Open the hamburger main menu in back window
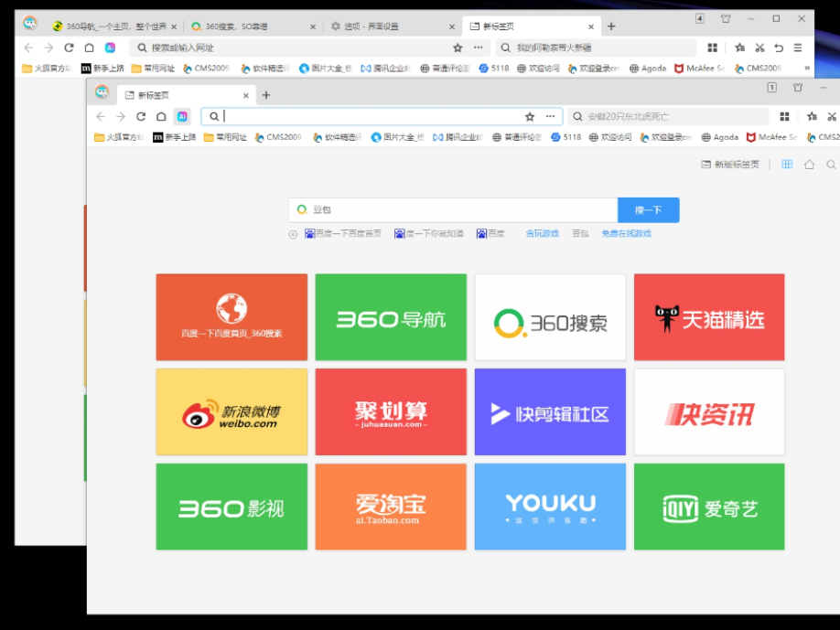 click(798, 48)
